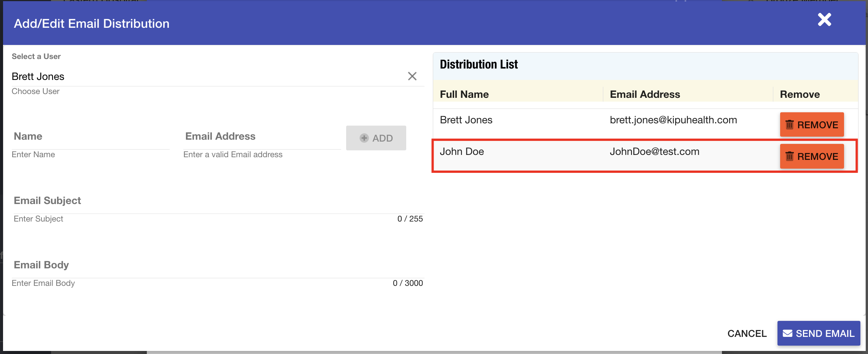Click the envelope icon on Send Email
868x354 pixels.
coord(787,333)
